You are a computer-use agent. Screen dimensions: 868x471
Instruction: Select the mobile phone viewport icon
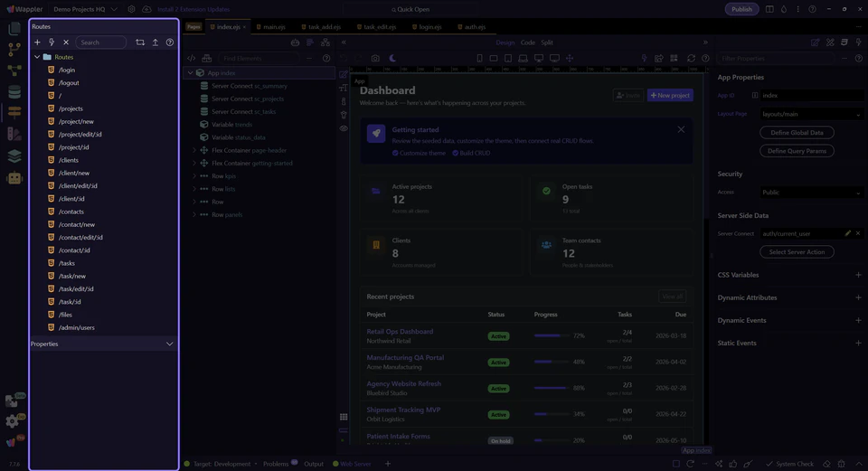tap(479, 58)
